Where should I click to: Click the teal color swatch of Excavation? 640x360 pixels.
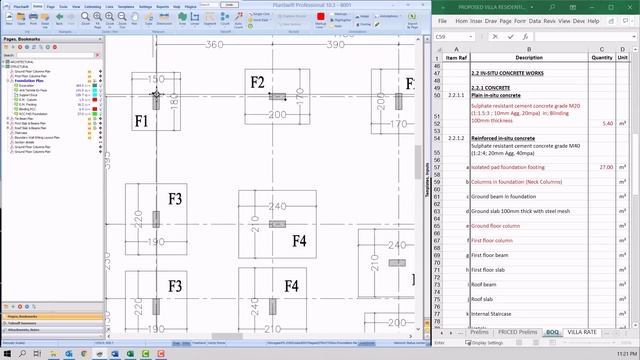tap(95, 86)
